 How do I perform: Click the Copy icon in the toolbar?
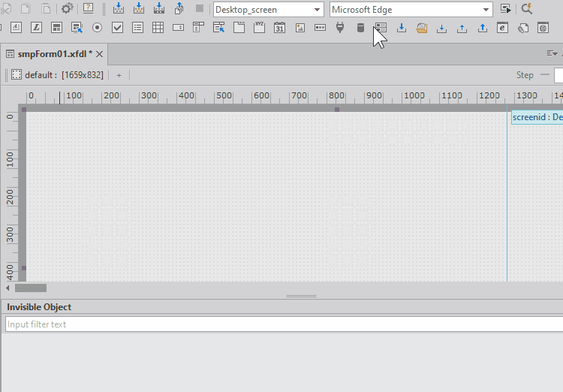[x=26, y=8]
